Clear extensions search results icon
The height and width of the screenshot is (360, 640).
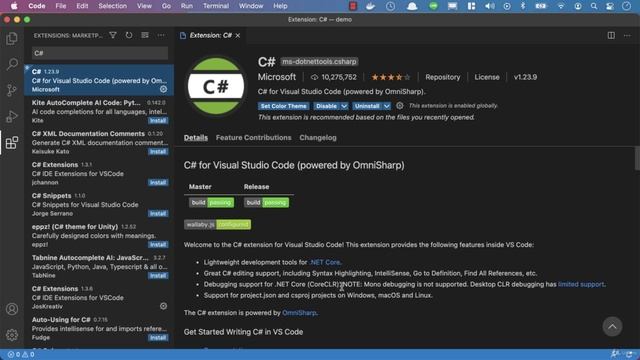(x=145, y=36)
